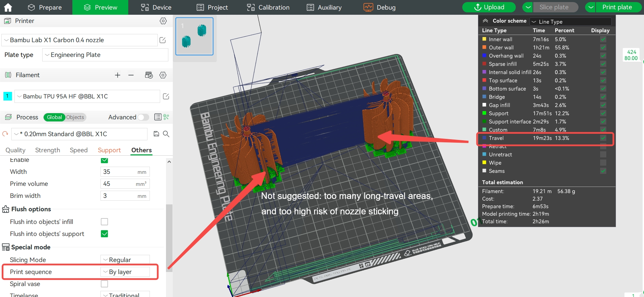
Task: Click the Debug tab icon
Action: [x=368, y=7]
